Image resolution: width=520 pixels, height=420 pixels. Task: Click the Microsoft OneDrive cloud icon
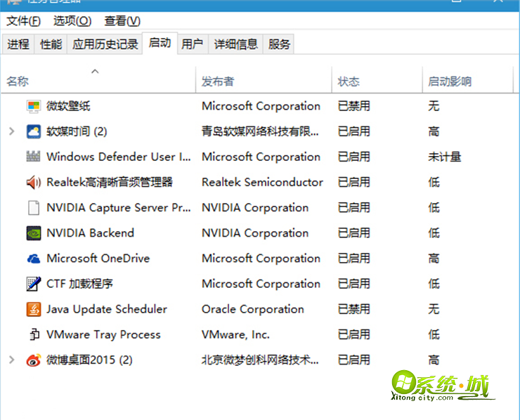coord(34,258)
